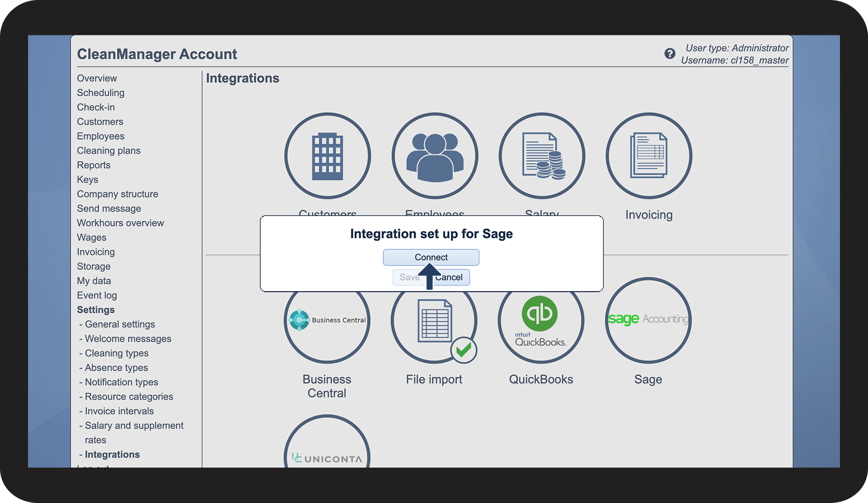Click the help question mark icon
This screenshot has height=503, width=868.
point(670,54)
